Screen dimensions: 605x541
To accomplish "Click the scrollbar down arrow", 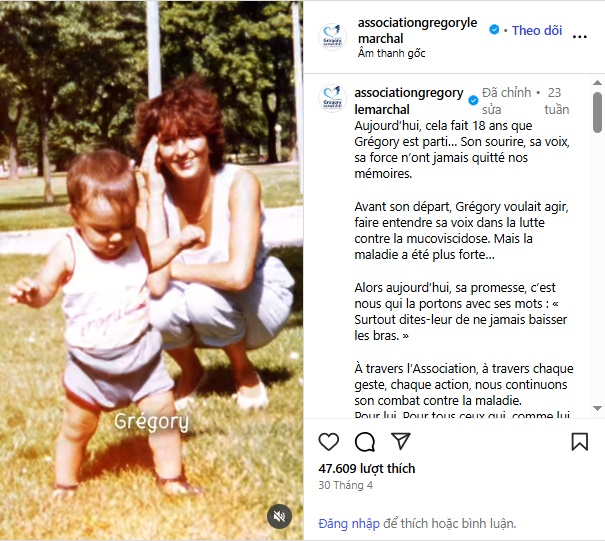I will point(597,408).
